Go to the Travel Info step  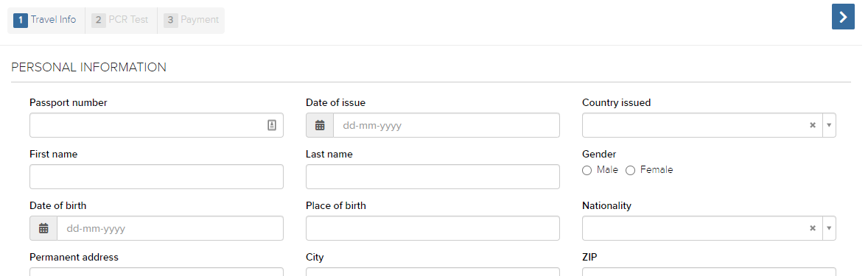46,21
